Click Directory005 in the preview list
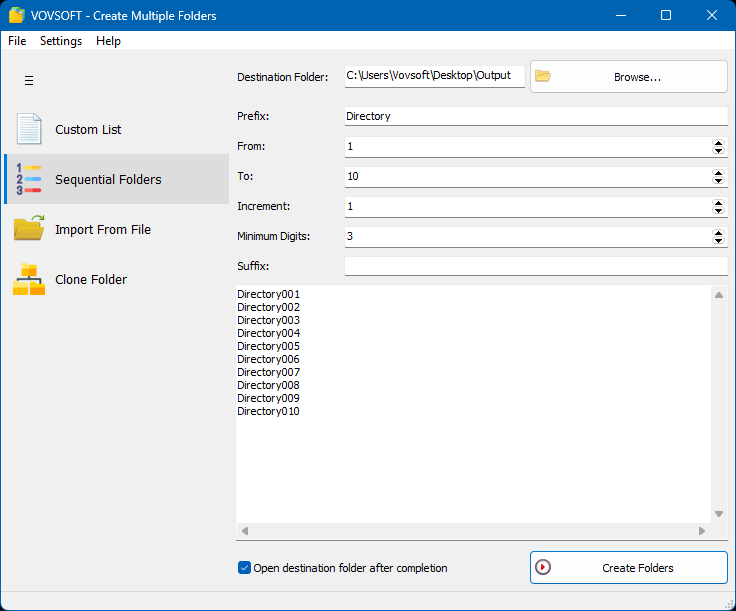Screen dimensions: 736x611 (x=268, y=346)
